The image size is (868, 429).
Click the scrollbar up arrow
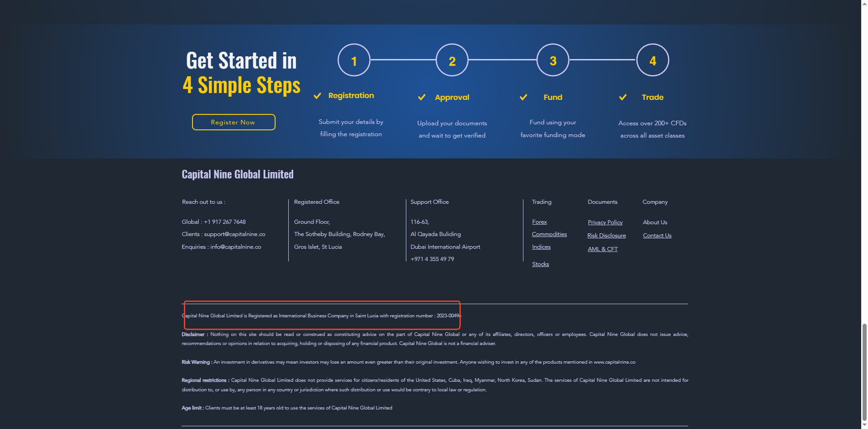point(864,4)
